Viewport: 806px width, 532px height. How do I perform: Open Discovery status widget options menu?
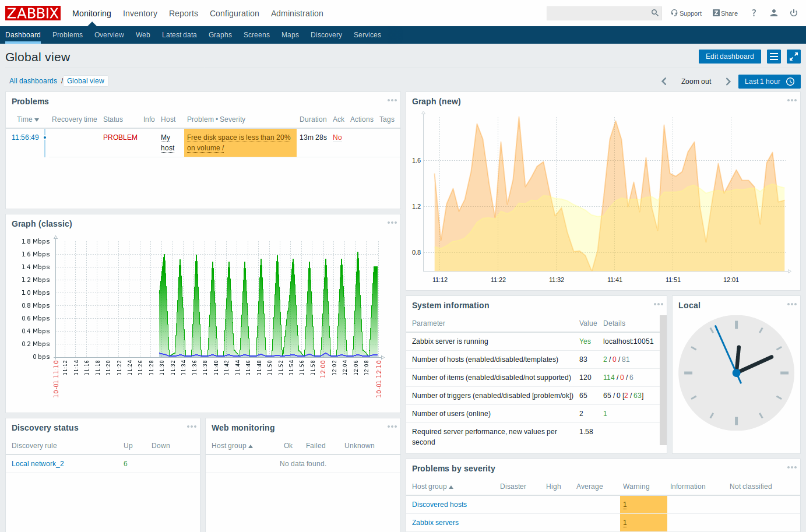tap(192, 427)
